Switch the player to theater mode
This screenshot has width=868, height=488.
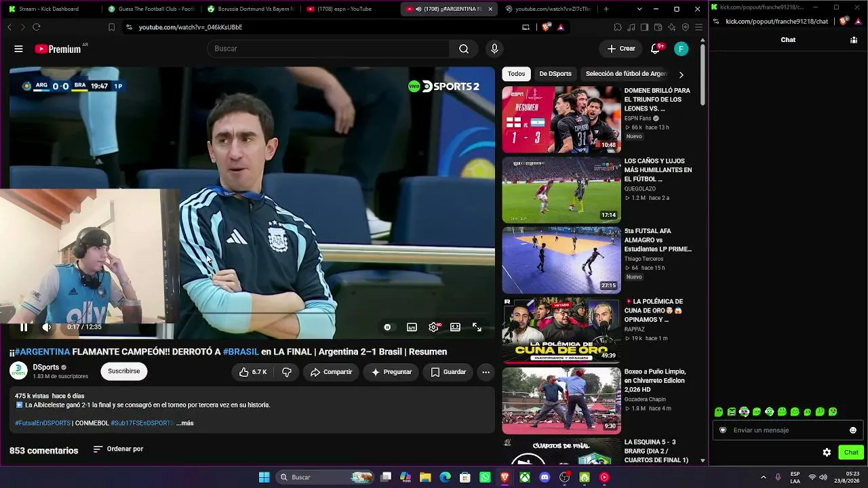pos(456,327)
